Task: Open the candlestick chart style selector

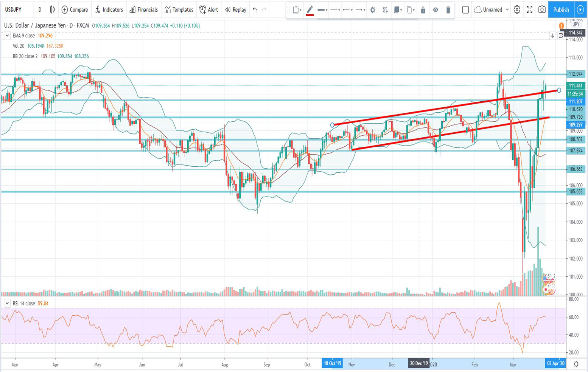Action: 52,10
